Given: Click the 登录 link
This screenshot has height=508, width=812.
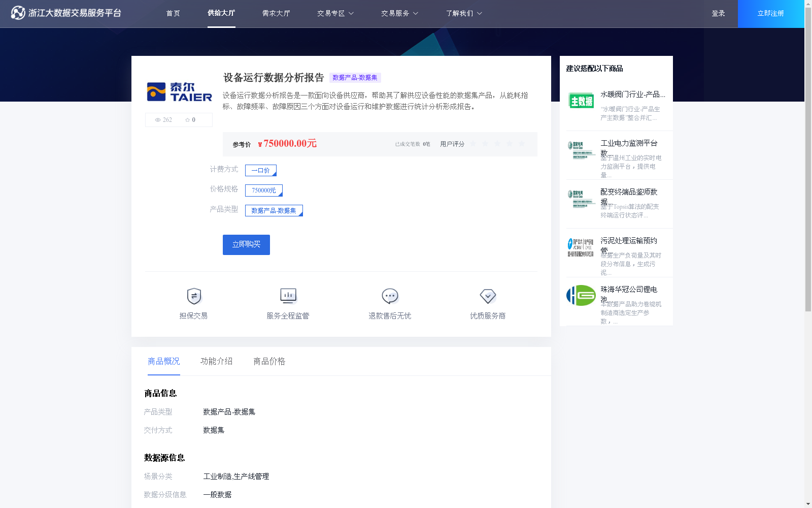Looking at the screenshot, I should 718,13.
